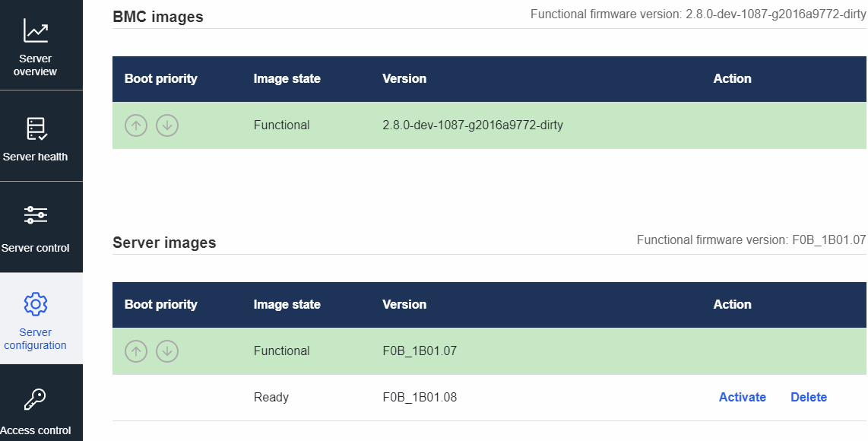Click Server images Boot priority column header
This screenshot has height=441, width=868.
pos(160,305)
